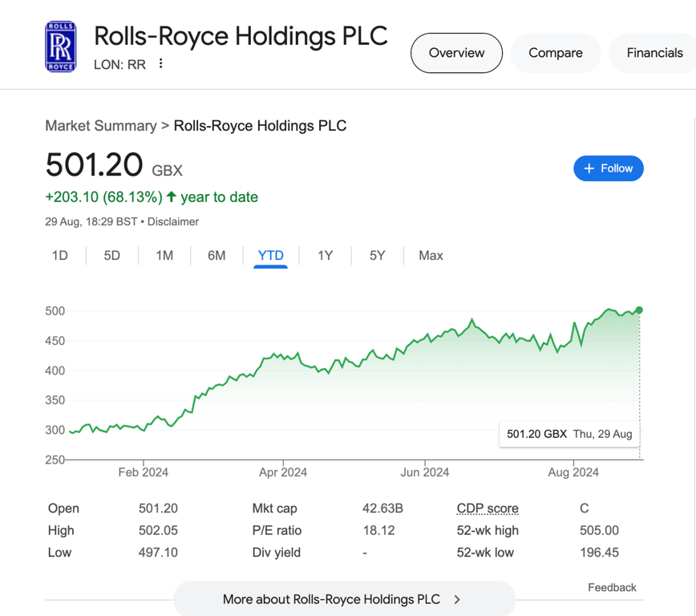696x616 pixels.
Task: Click the 501.20 GBX Thu, 29 Aug tooltip
Action: (x=569, y=434)
